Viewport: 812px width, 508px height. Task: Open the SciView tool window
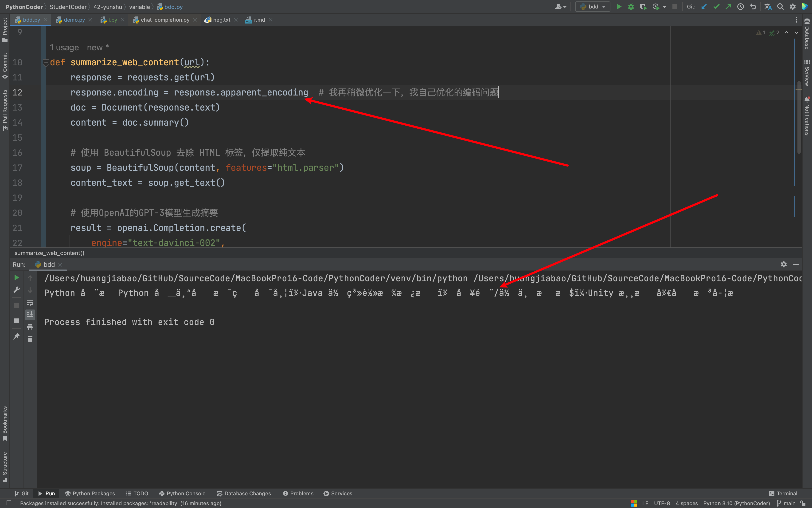[x=807, y=73]
